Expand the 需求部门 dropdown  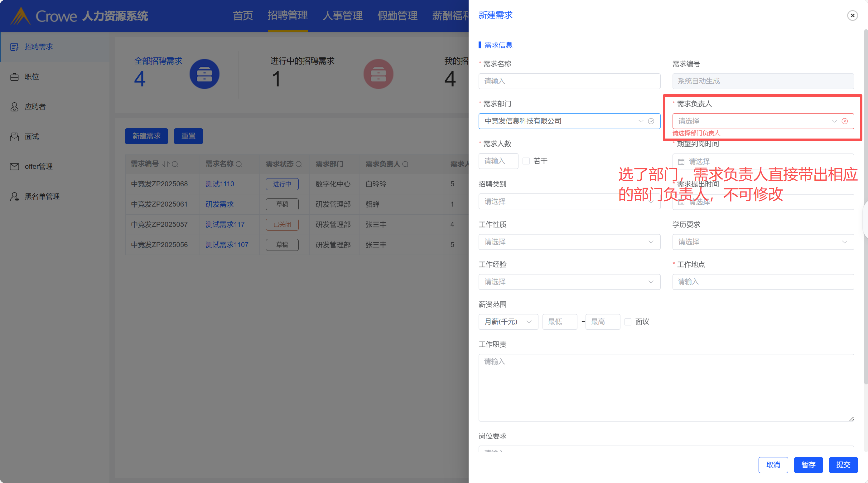click(640, 121)
